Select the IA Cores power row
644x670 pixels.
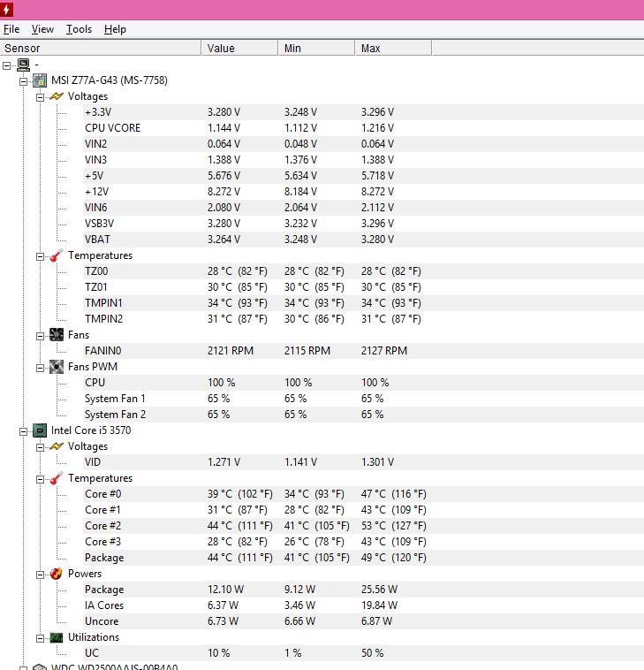(x=363, y=605)
